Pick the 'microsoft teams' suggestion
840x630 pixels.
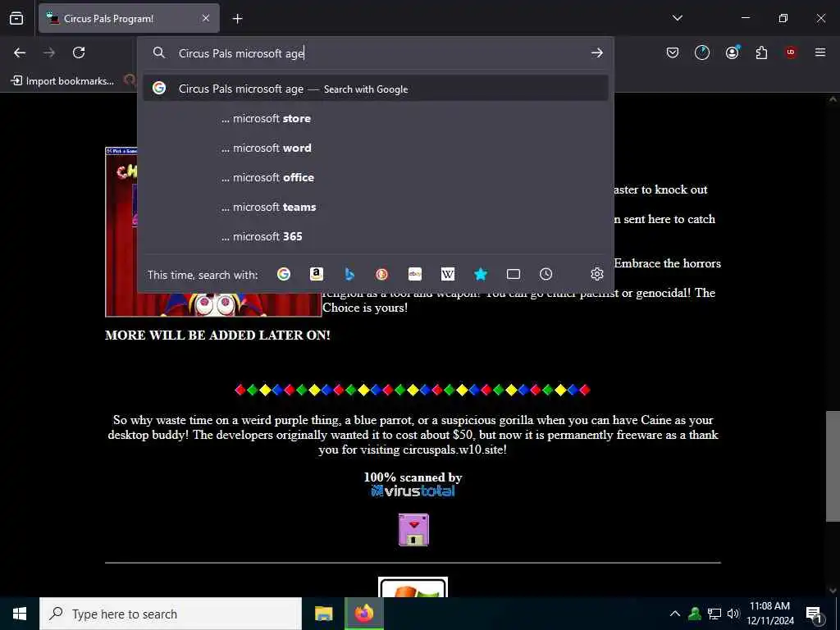[376, 207]
